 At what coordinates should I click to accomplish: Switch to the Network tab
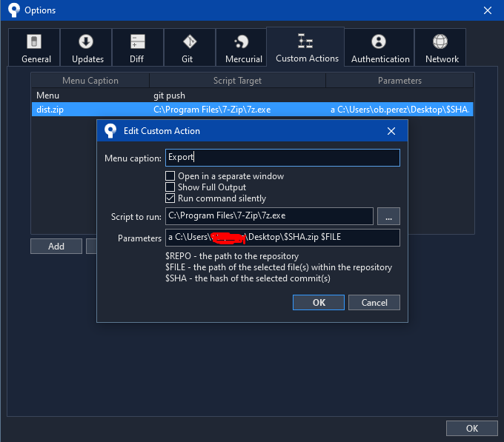pyautogui.click(x=440, y=47)
